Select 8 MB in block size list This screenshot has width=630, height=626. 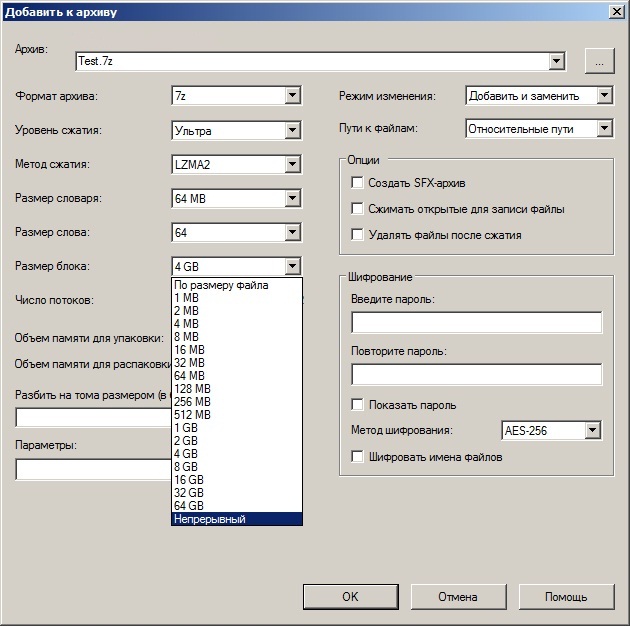[237, 337]
